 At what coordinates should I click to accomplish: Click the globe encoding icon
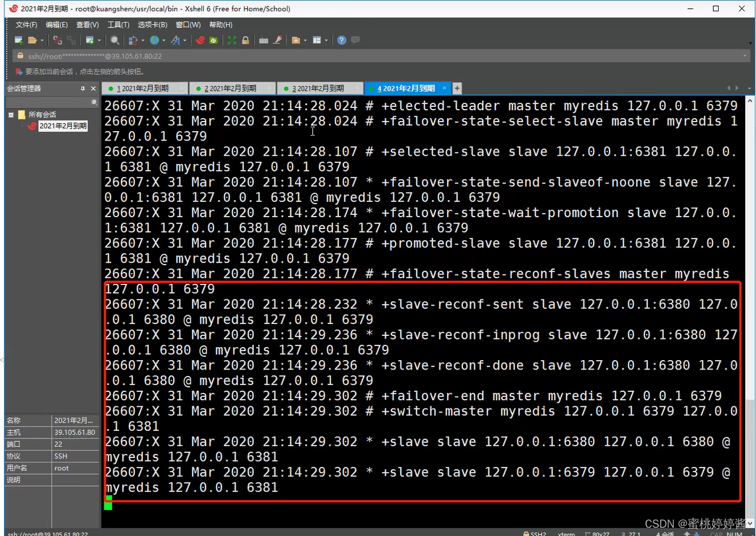point(154,40)
